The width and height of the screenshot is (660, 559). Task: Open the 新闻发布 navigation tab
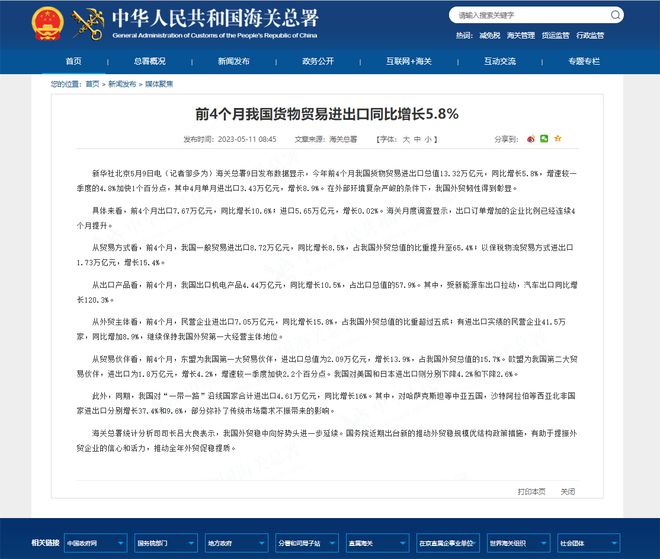[234, 61]
